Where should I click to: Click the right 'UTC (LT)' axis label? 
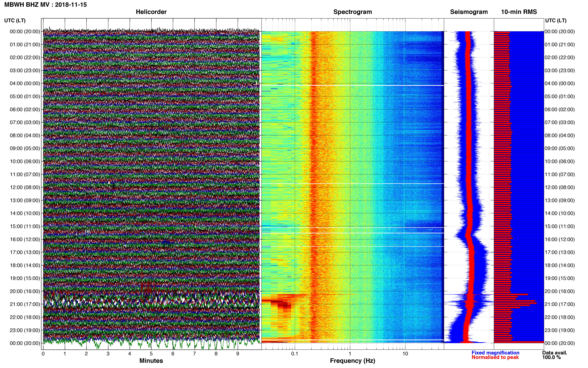[556, 20]
